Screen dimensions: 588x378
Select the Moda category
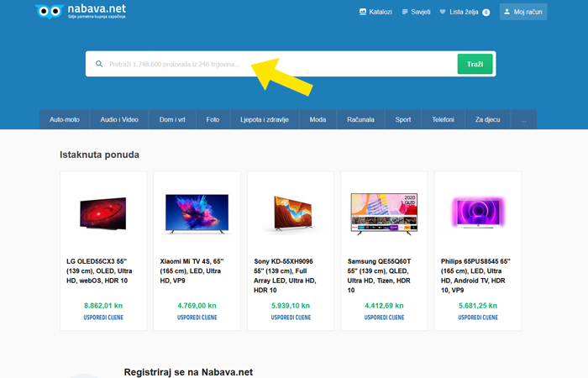(x=318, y=119)
